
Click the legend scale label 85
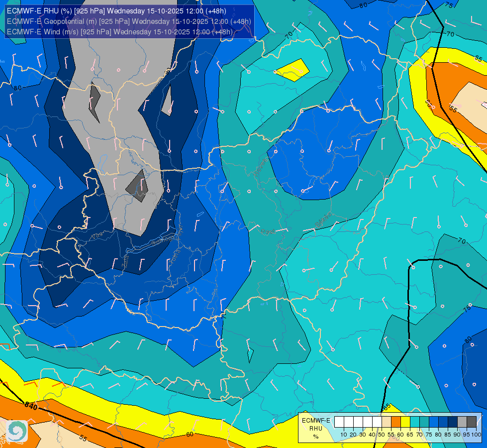click(x=448, y=435)
